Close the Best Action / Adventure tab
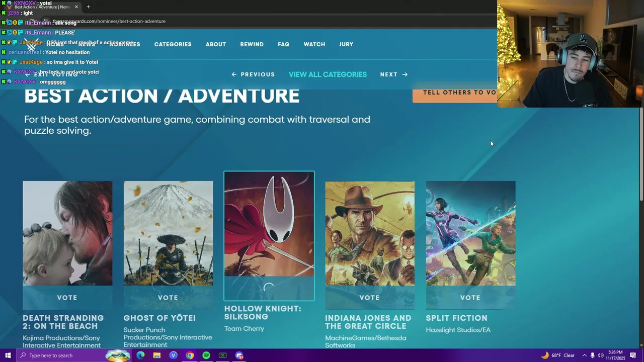This screenshot has height=362, width=644. pos(76,7)
